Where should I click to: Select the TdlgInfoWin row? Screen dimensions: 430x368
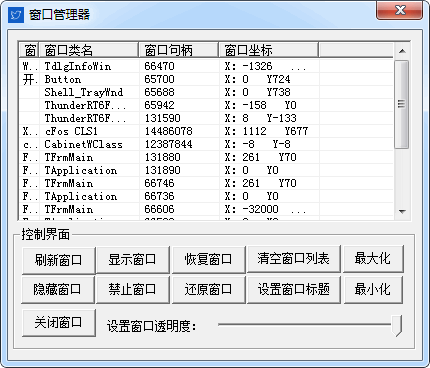tap(206, 66)
